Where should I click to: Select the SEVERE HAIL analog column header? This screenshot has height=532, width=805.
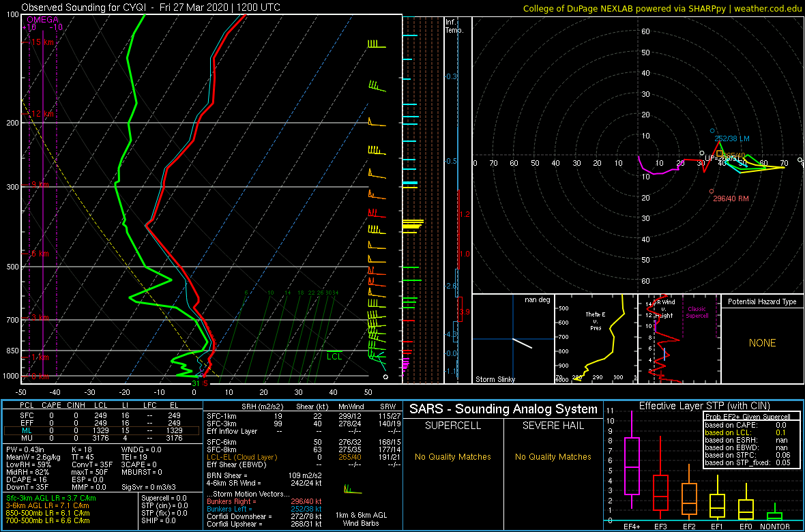point(553,426)
